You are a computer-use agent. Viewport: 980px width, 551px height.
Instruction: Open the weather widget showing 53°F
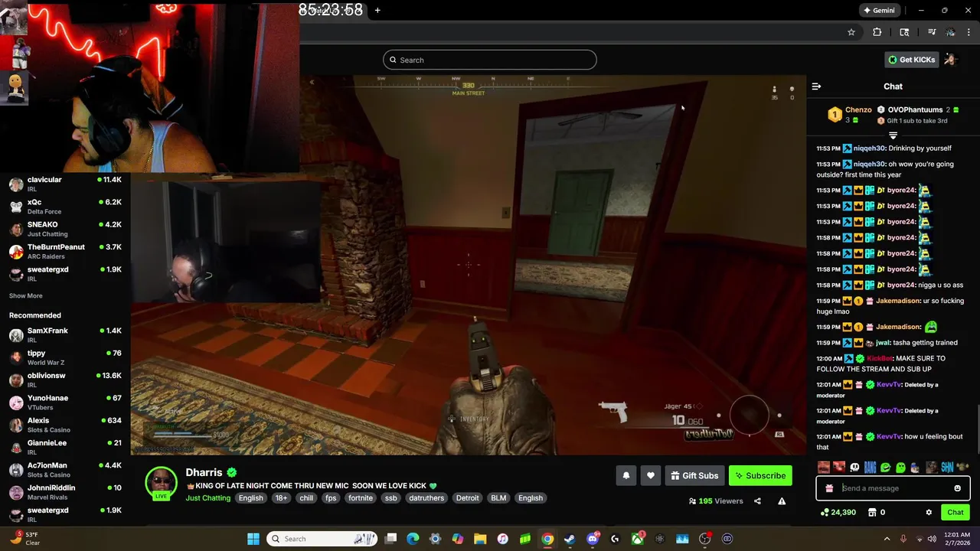tap(24, 539)
